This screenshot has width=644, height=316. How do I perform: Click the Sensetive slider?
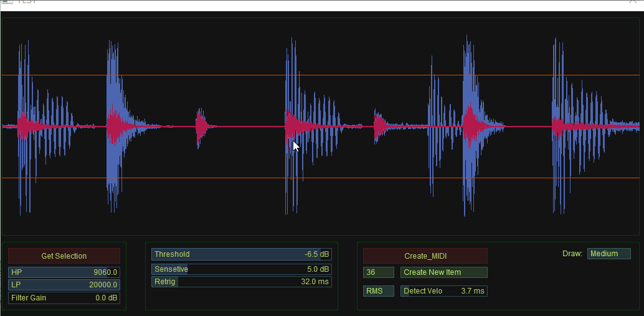click(x=242, y=269)
